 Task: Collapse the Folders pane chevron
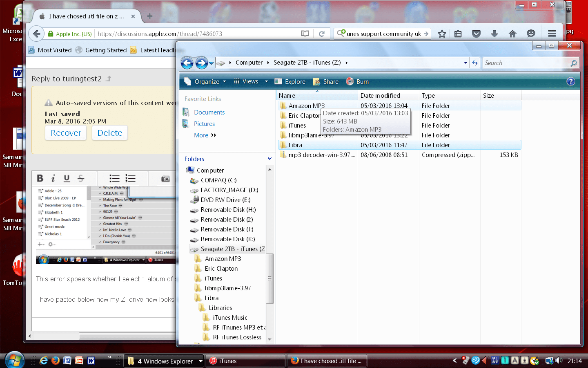click(x=269, y=159)
